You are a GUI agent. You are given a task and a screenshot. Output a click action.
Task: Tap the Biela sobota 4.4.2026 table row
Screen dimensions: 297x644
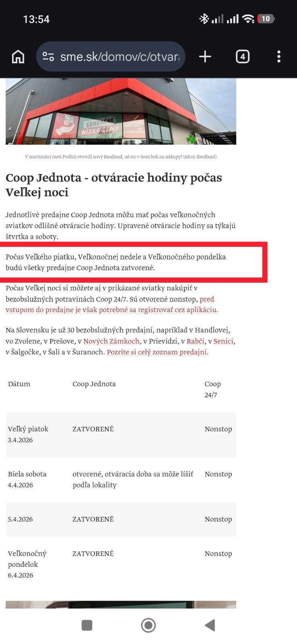click(121, 479)
